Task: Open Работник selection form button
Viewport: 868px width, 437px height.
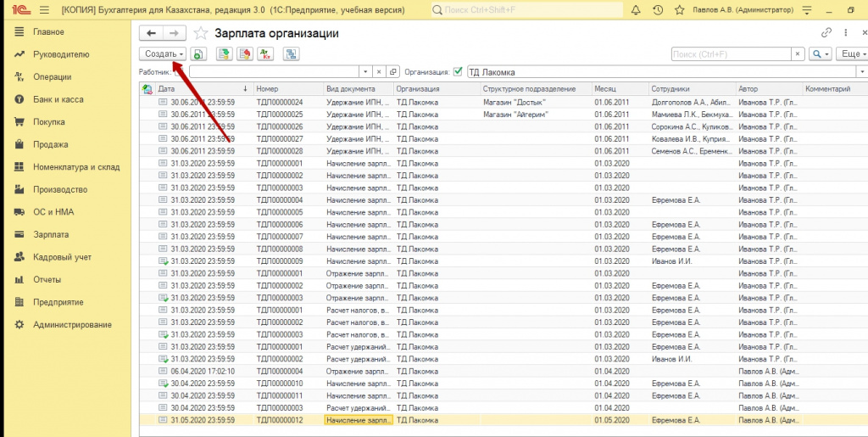Action: [x=393, y=71]
